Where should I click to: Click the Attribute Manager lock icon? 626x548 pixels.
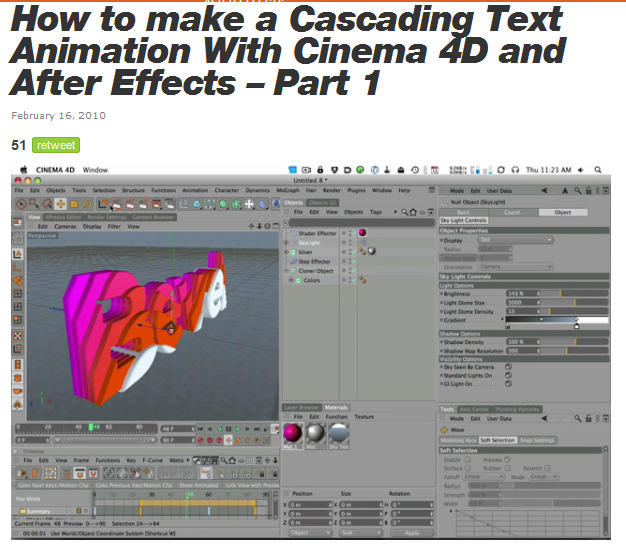588,190
